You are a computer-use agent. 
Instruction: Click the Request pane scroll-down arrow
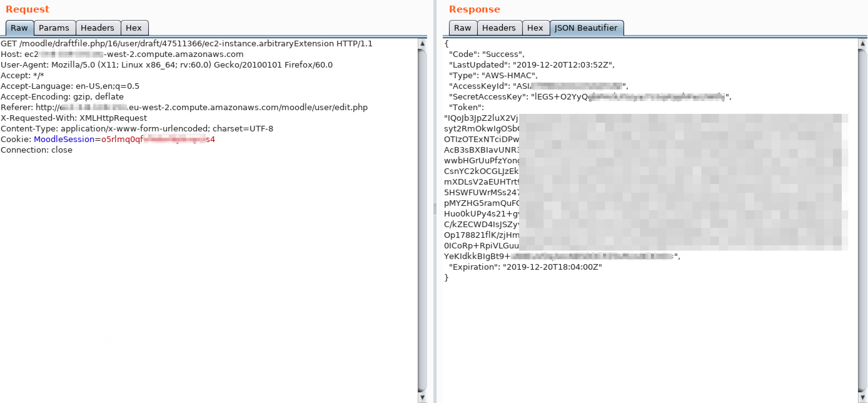tap(422, 397)
